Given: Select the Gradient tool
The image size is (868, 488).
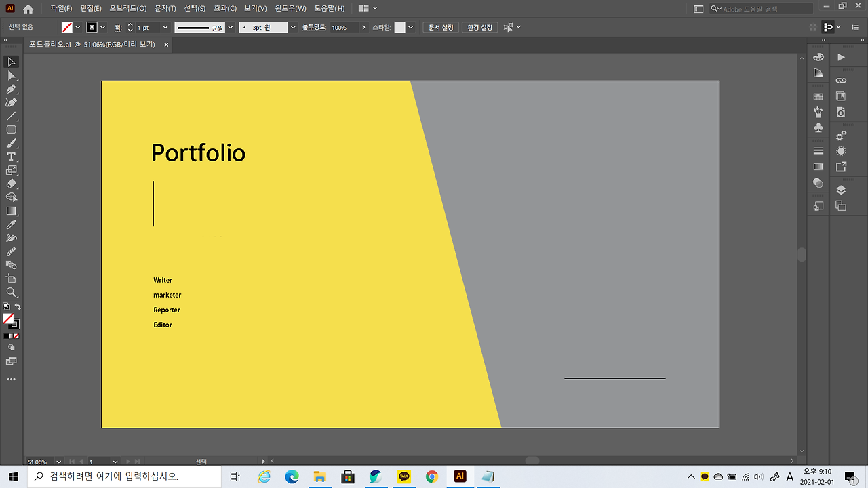Looking at the screenshot, I should click(12, 211).
